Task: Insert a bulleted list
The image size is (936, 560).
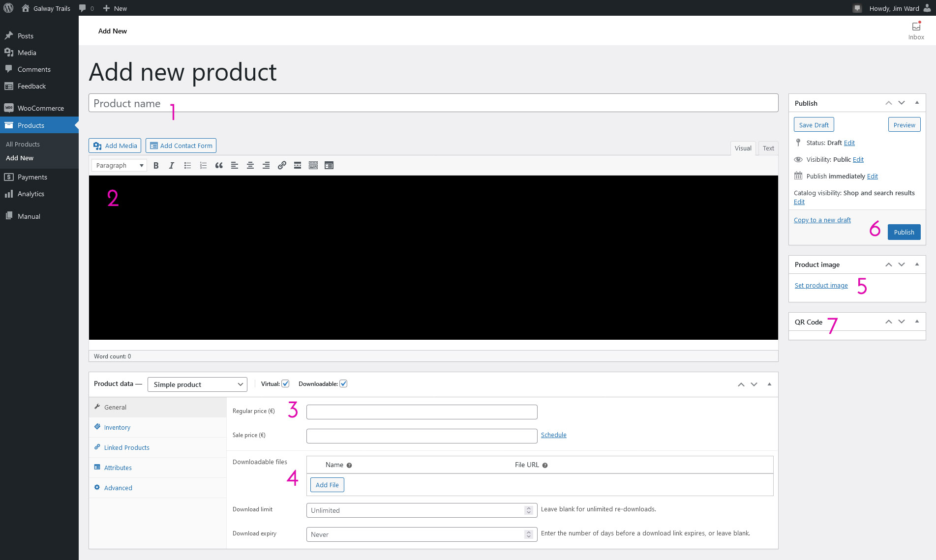Action: point(187,166)
